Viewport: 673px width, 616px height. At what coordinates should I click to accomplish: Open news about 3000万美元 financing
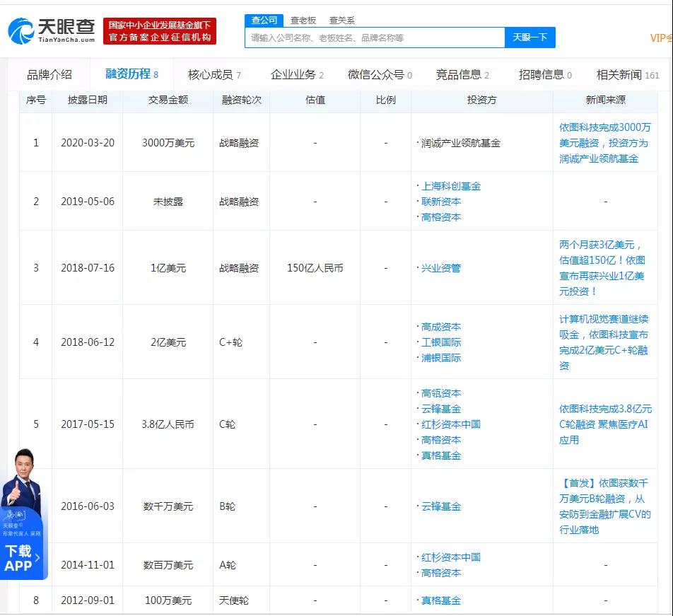604,143
